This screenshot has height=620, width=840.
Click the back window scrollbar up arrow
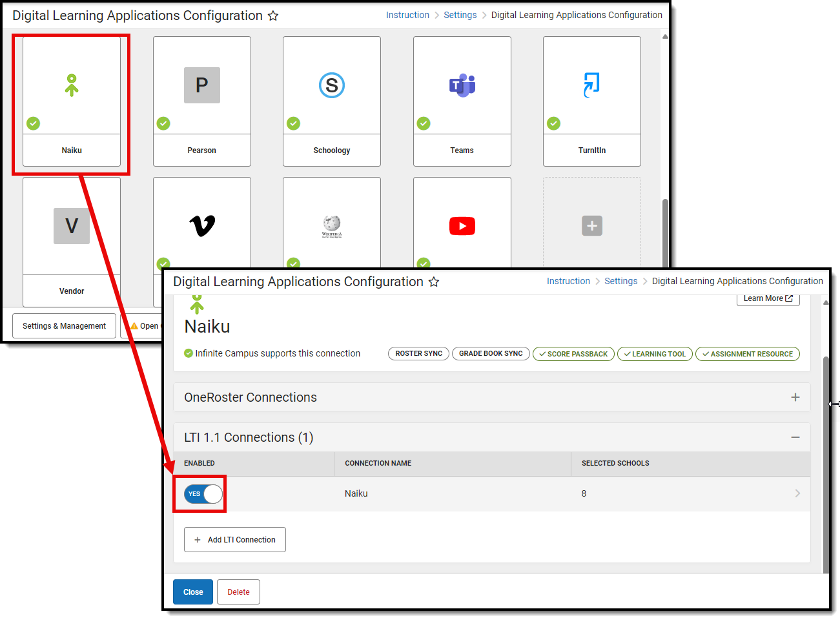[x=665, y=36]
